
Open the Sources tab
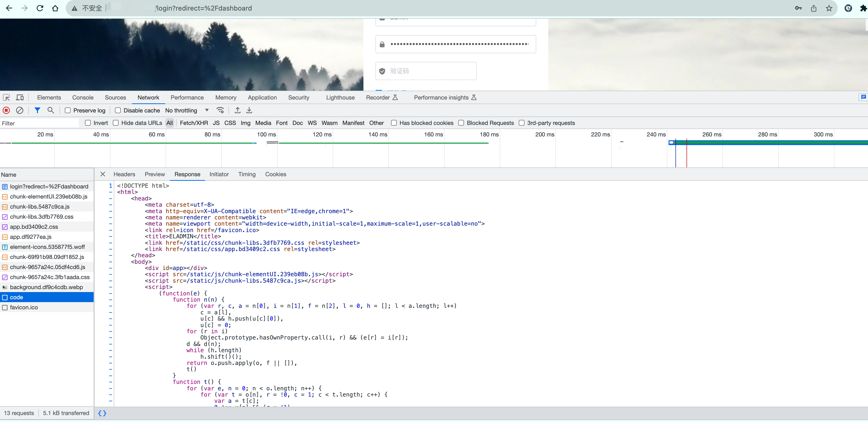(115, 98)
